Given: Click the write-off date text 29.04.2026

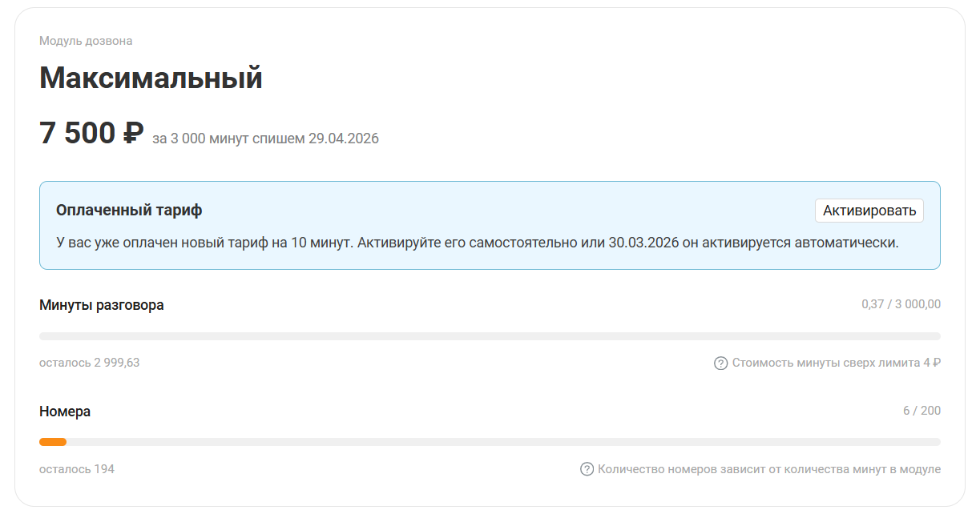Looking at the screenshot, I should tap(343, 139).
